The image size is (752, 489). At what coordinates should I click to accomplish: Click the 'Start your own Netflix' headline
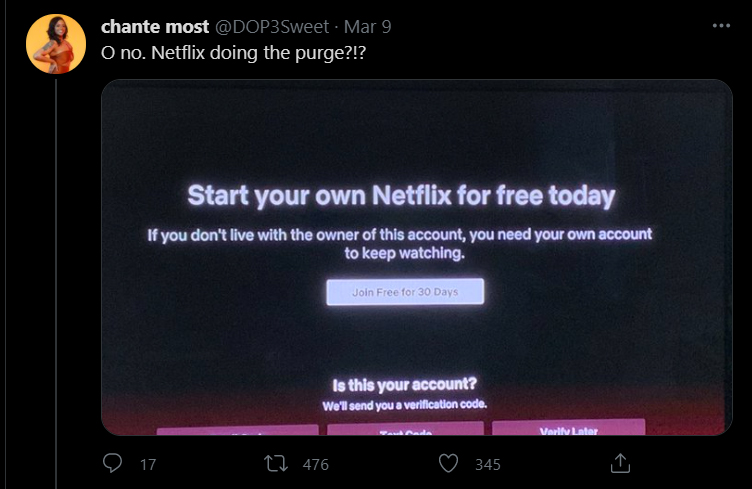[401, 196]
